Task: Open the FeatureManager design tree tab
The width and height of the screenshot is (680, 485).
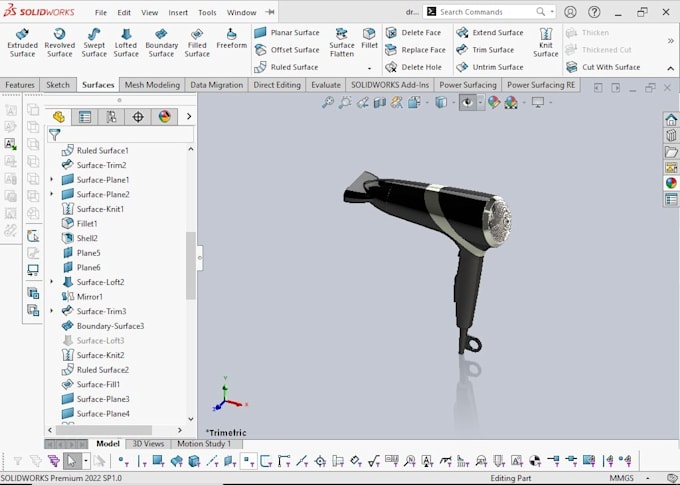Action: 59,116
